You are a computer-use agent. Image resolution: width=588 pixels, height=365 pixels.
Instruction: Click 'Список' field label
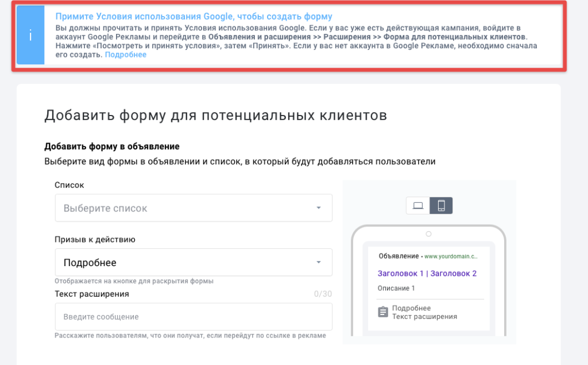point(69,185)
